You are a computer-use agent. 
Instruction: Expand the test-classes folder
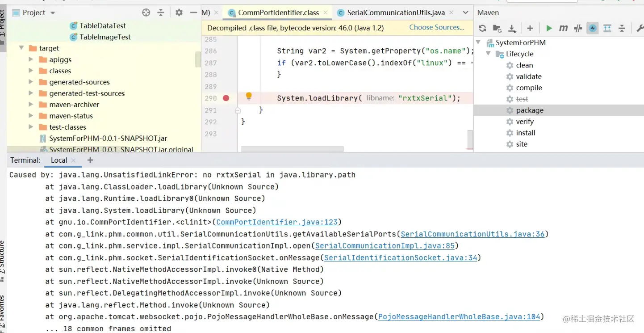pyautogui.click(x=31, y=127)
